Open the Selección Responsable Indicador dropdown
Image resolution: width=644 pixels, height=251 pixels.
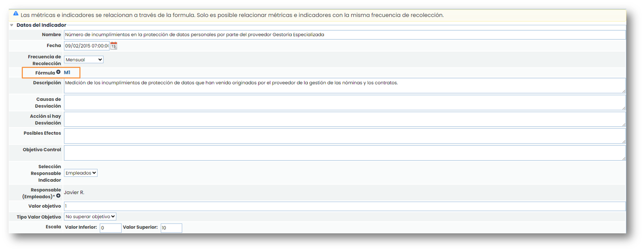click(x=81, y=173)
